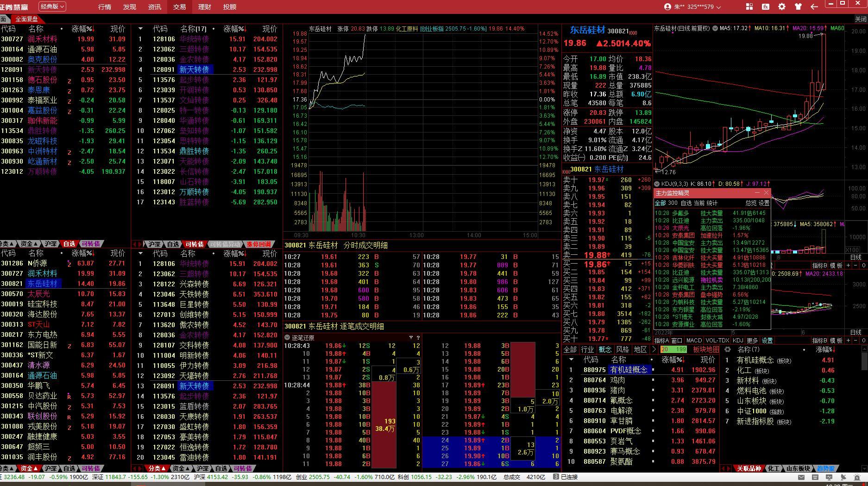Switch to the 行业 sector tab
Image resolution: width=868 pixels, height=486 pixels.
587,349
